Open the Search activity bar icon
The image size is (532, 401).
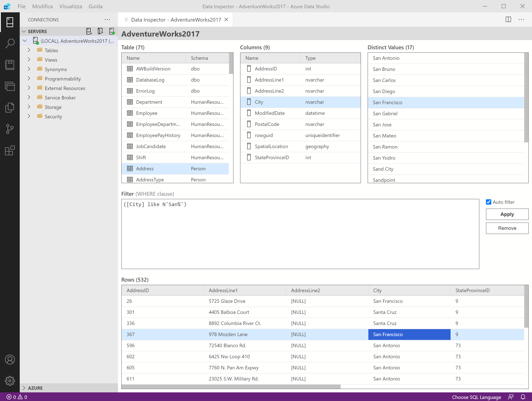pos(10,44)
